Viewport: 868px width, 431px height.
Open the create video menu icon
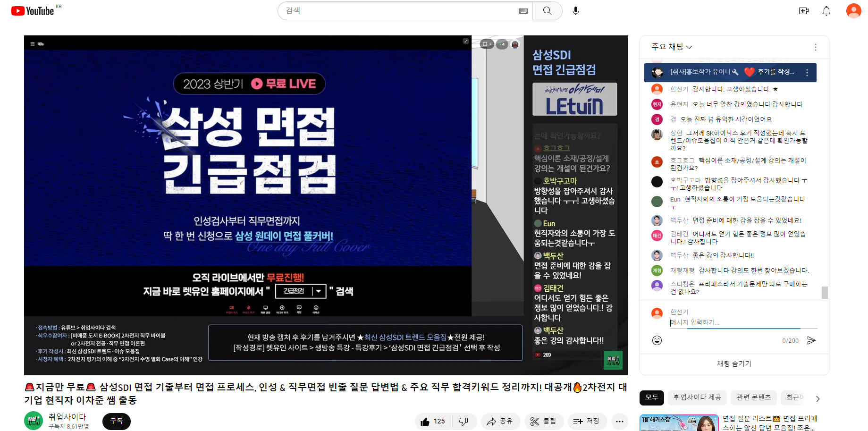tap(803, 11)
